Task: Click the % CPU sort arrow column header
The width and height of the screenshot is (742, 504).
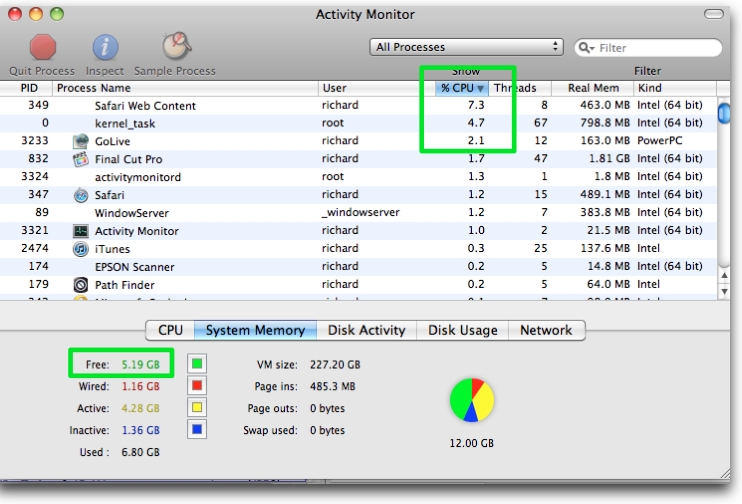Action: click(x=461, y=88)
